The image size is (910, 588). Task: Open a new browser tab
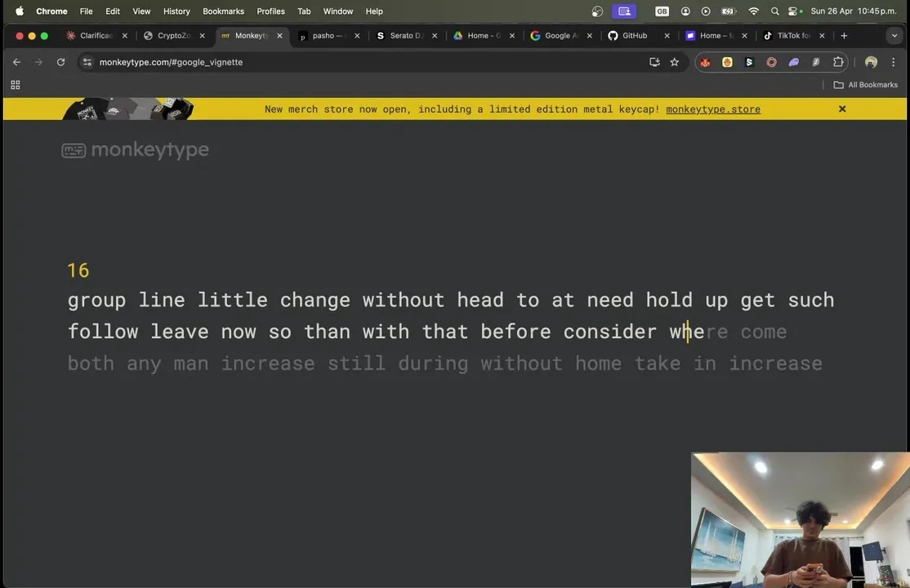point(844,35)
